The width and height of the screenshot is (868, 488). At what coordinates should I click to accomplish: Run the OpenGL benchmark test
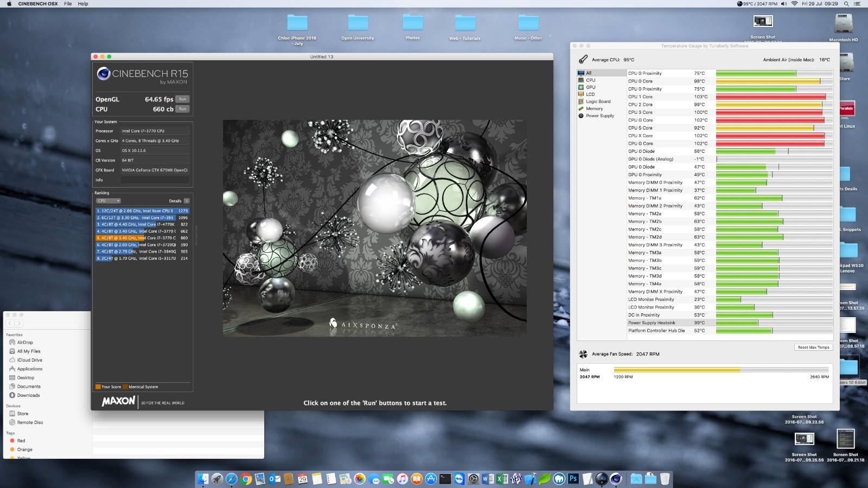[x=182, y=99]
